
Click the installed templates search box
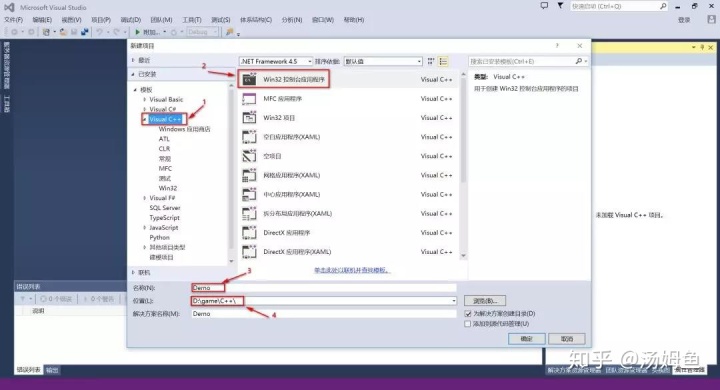tap(528, 61)
